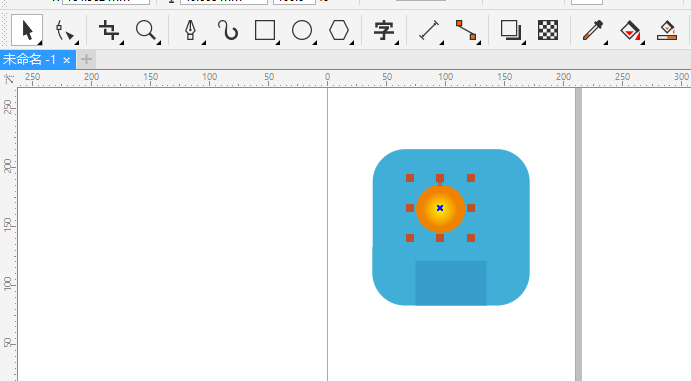Expand the Rectangle tool flyout arrow
Viewport: 691px width, 381px height.
pos(278,43)
